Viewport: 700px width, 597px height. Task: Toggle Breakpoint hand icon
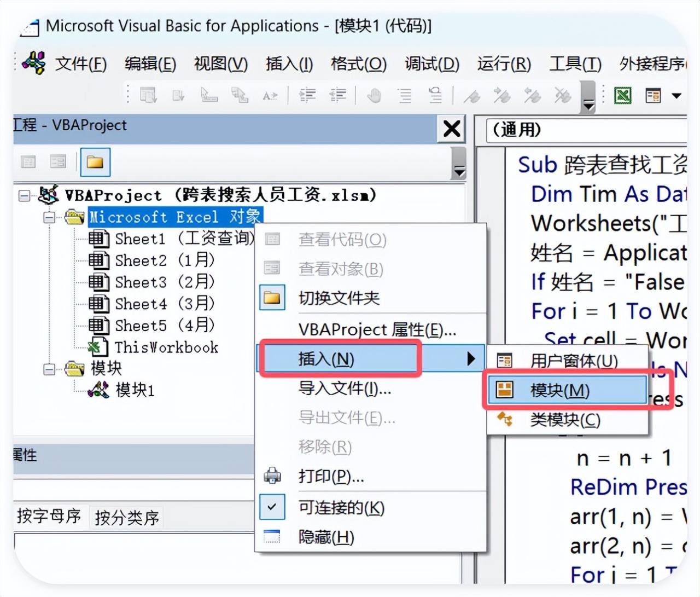(374, 96)
